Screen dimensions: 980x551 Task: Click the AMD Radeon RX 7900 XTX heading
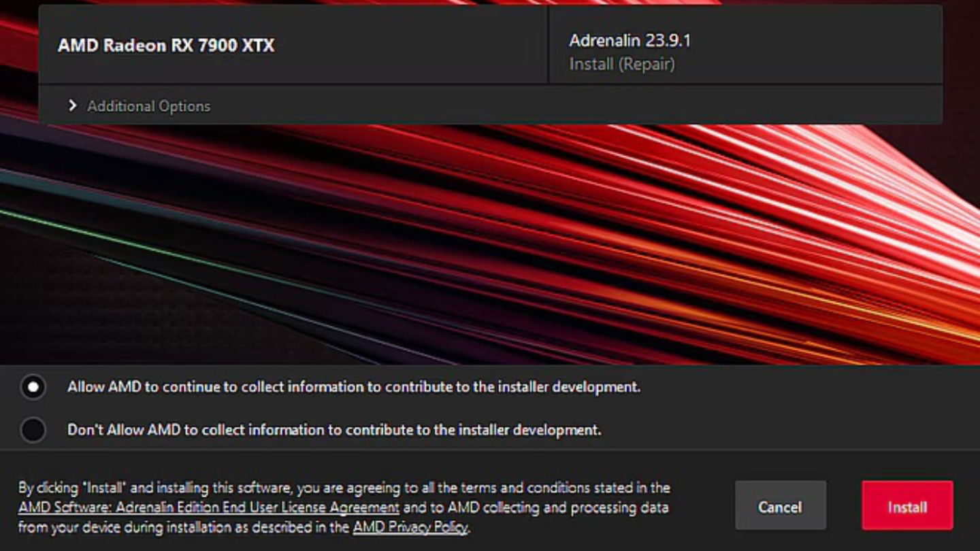point(166,46)
